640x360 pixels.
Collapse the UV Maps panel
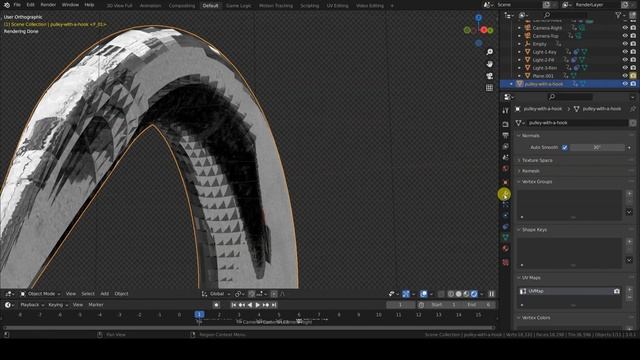click(531, 278)
